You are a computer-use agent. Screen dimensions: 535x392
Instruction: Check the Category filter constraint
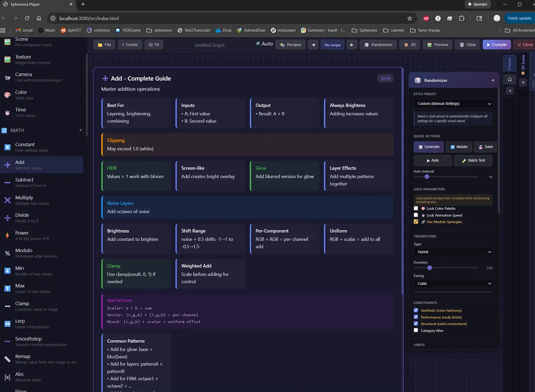416,330
